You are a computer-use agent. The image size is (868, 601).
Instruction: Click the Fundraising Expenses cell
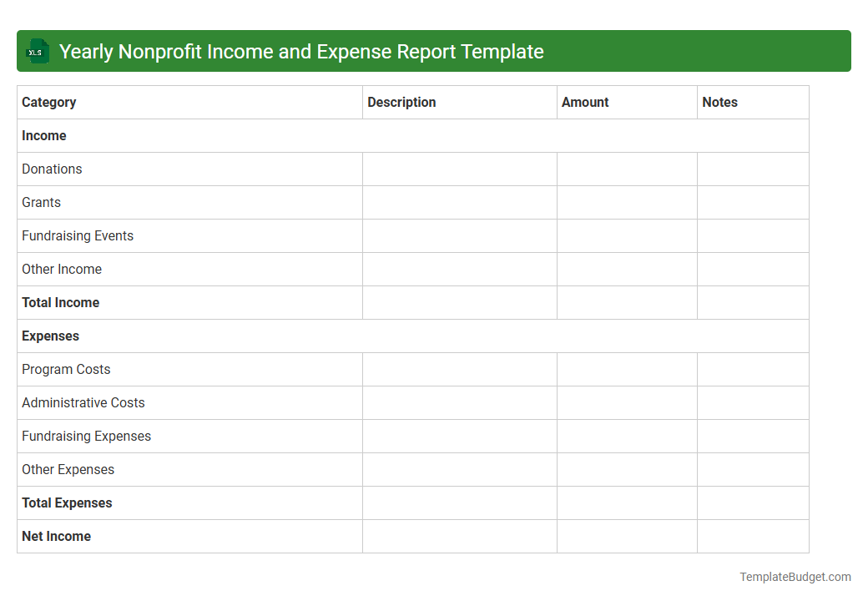(86, 436)
